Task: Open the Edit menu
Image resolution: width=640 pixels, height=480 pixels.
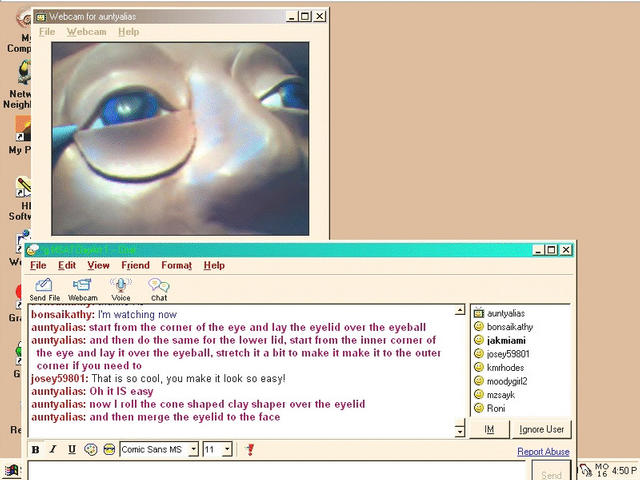Action: point(67,265)
